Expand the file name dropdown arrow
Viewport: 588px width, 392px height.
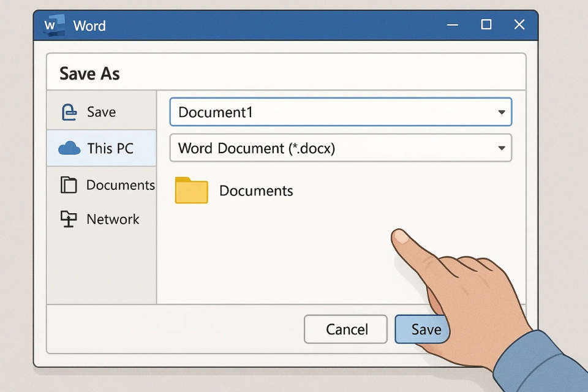(502, 113)
